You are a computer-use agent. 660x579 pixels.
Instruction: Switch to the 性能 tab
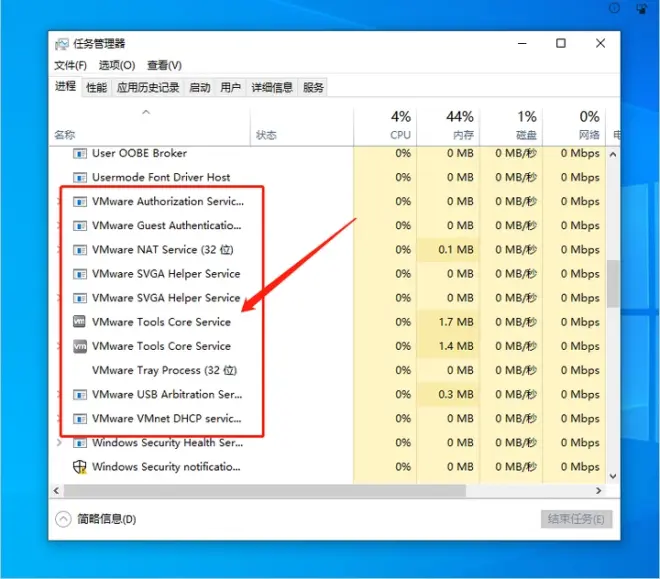[x=97, y=88]
